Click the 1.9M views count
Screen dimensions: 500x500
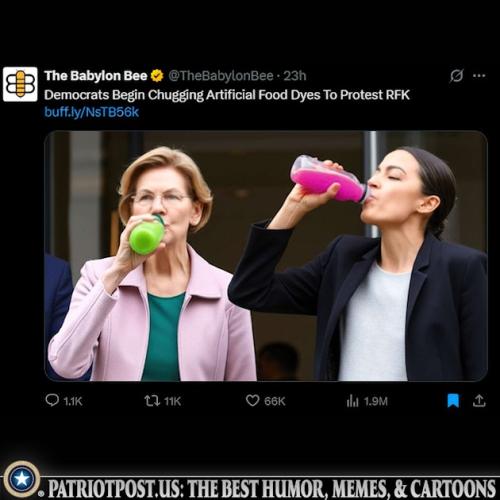point(376,401)
